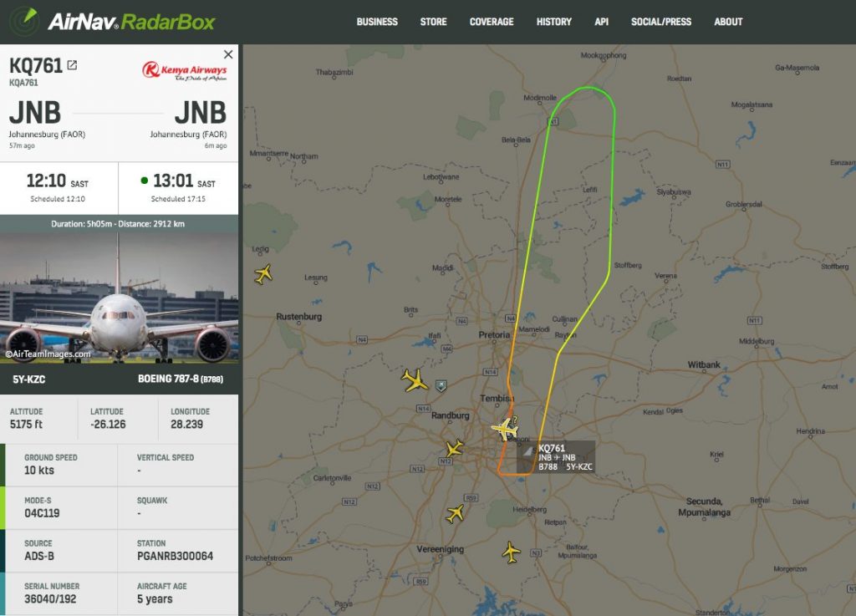Screen dimensions: 856x616
Task: Close the KQ761 flight info panel
Action: tap(228, 54)
